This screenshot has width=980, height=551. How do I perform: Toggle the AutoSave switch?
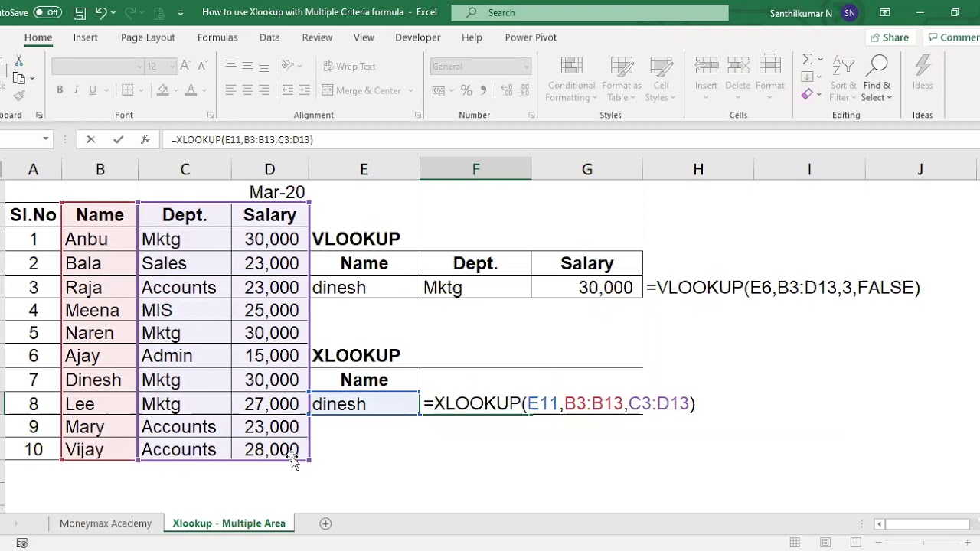point(47,12)
